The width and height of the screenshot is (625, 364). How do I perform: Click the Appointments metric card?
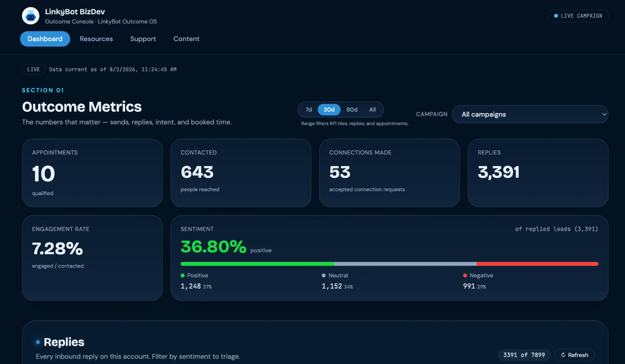tap(92, 173)
